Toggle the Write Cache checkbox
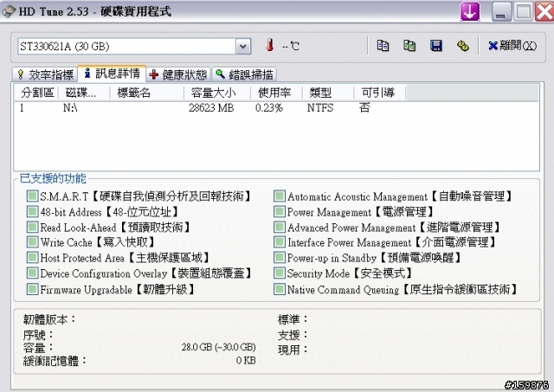Screen dimensions: 554x392 [x=33, y=242]
